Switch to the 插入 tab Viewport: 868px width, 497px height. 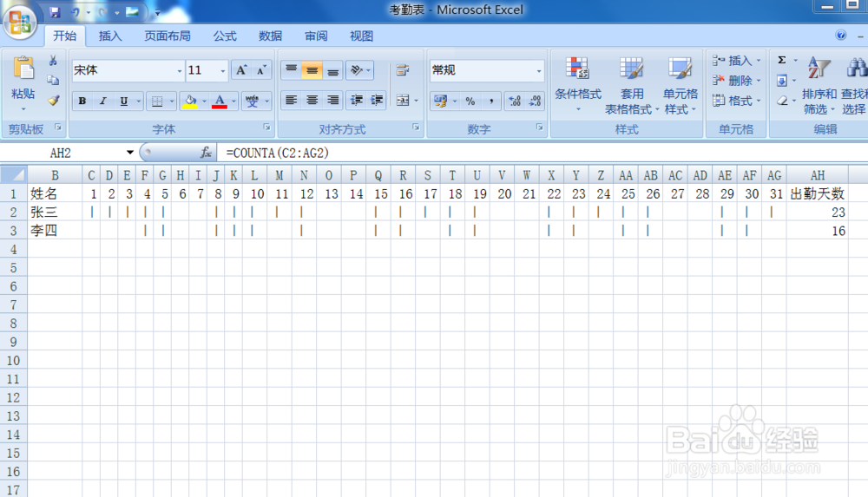click(x=110, y=36)
